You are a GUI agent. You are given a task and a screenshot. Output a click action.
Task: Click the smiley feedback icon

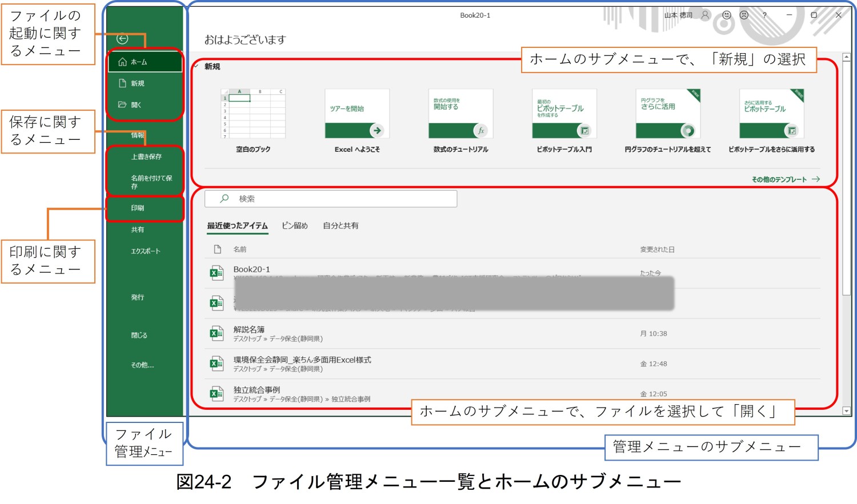pyautogui.click(x=727, y=15)
